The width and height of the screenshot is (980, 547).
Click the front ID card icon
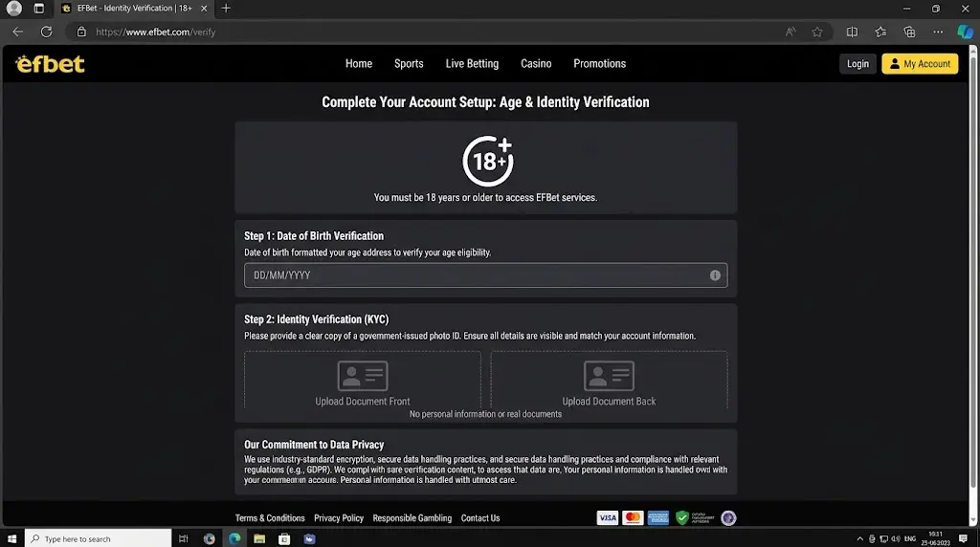[363, 375]
